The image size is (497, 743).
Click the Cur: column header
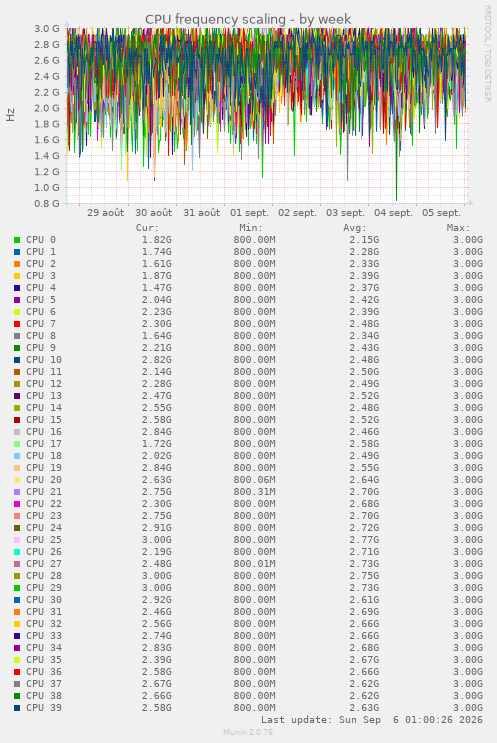pyautogui.click(x=147, y=228)
